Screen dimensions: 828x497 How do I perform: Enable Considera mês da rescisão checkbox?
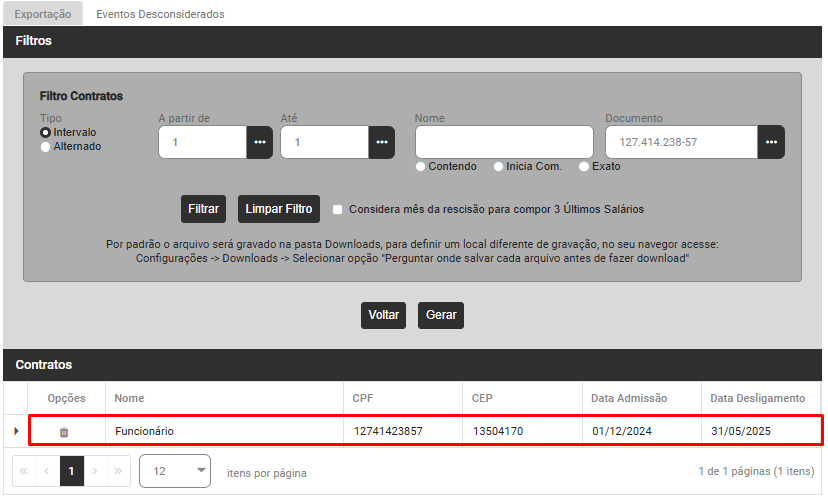[x=337, y=210]
